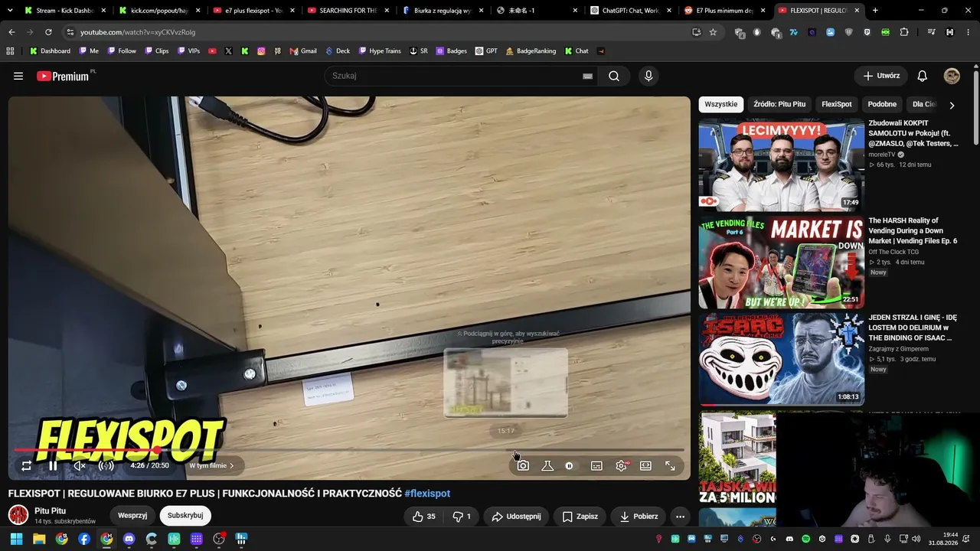The height and width of the screenshot is (551, 980).
Task: Download video with 'Pobierz' button
Action: click(x=639, y=517)
